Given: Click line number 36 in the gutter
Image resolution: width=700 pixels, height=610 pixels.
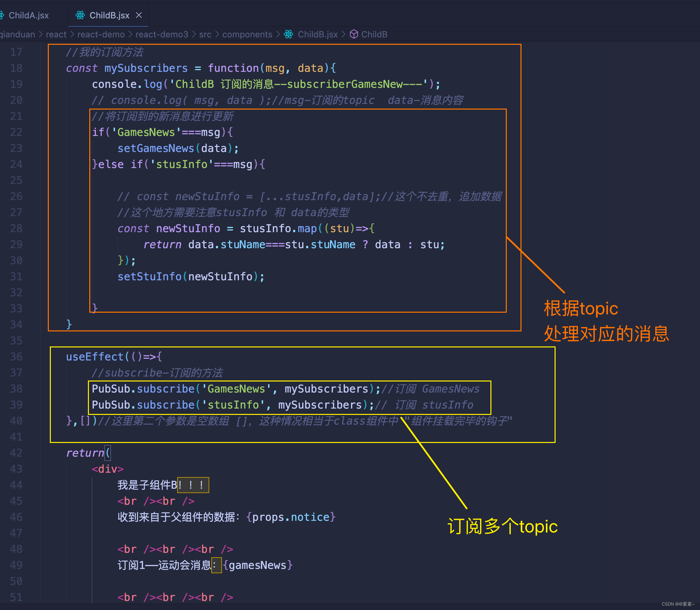Looking at the screenshot, I should click(x=16, y=357).
